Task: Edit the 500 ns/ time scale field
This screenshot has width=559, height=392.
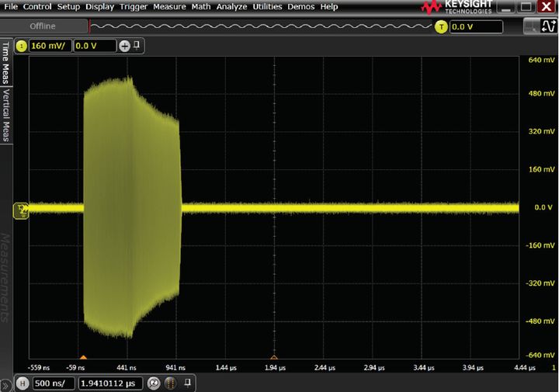Action: (x=54, y=383)
